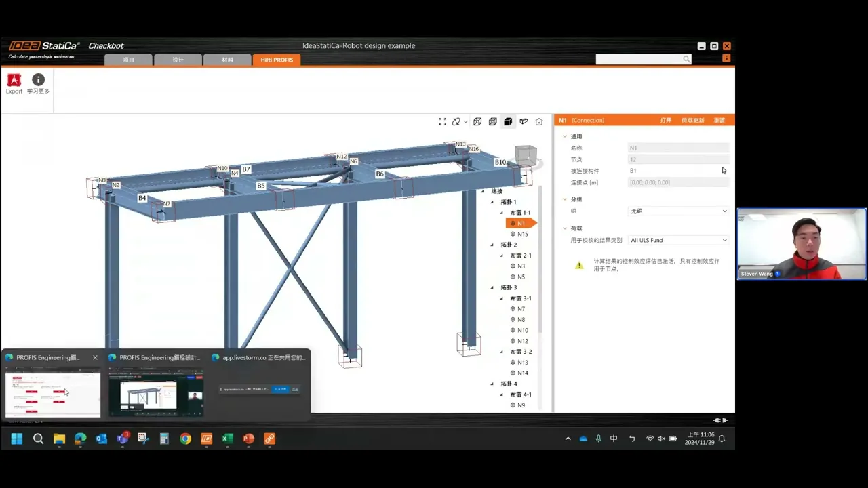Open the 组 dropdown showing 无组

coord(679,211)
